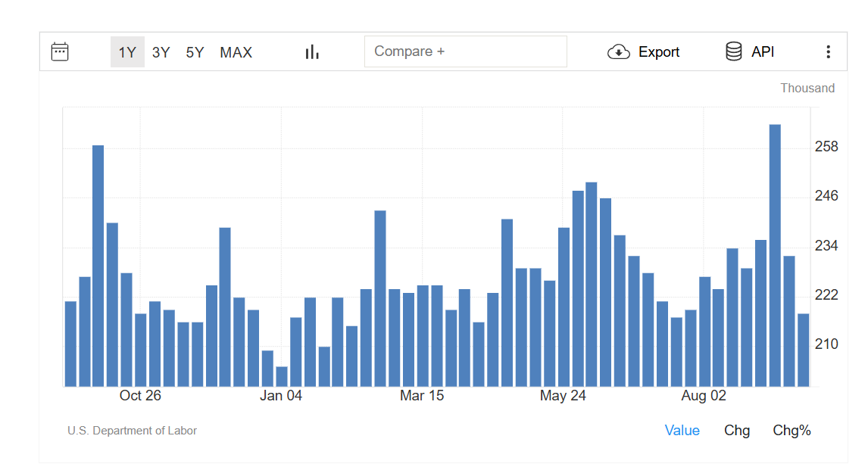Select the Value display mode
This screenshot has width=868, height=467.
(682, 430)
